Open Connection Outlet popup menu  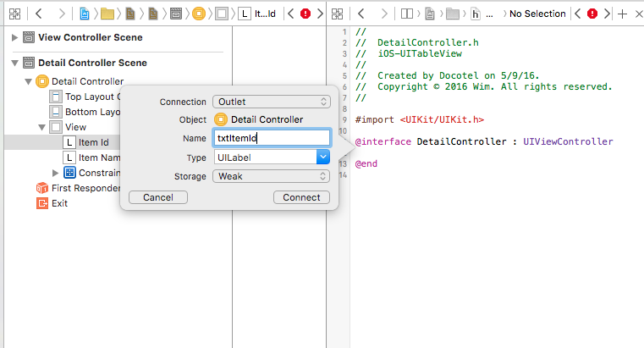[x=272, y=102]
